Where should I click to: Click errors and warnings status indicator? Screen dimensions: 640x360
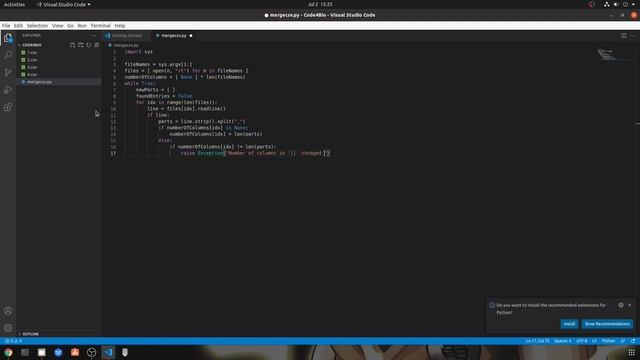[x=13, y=341]
